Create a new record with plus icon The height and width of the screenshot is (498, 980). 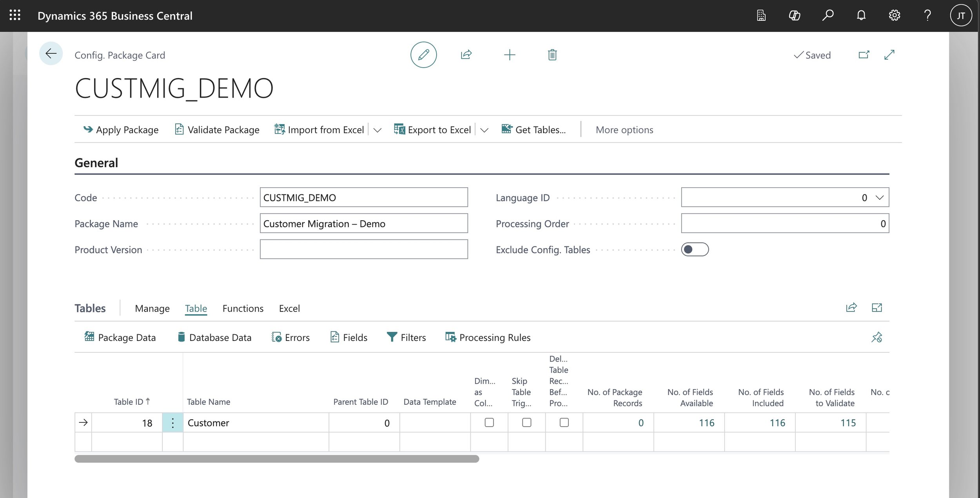[509, 54]
